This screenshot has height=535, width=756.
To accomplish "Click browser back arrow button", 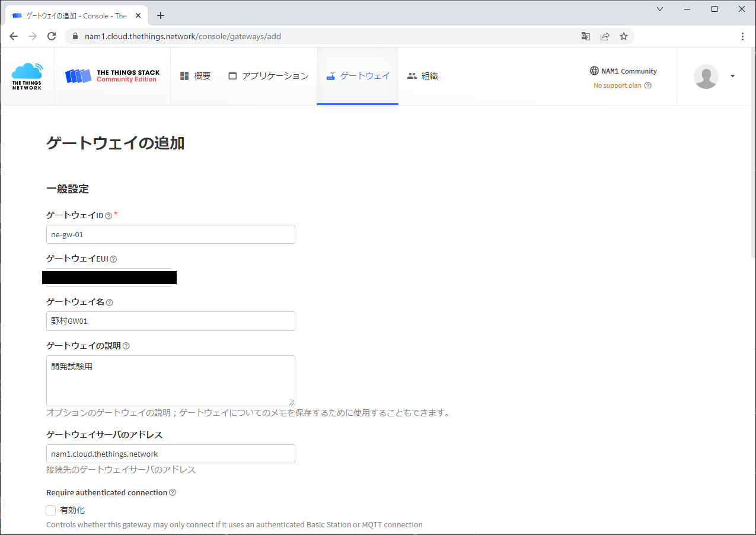I will tap(14, 36).
